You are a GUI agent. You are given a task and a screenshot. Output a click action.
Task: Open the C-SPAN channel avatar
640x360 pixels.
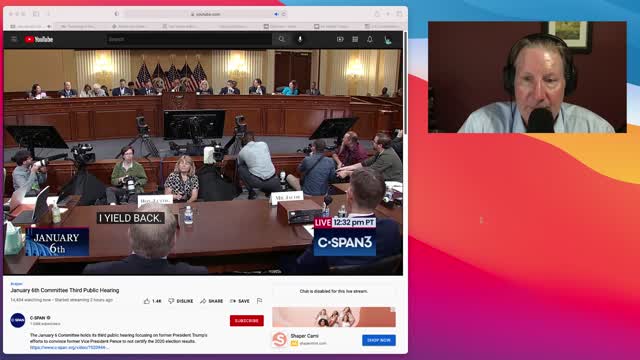coord(18,320)
